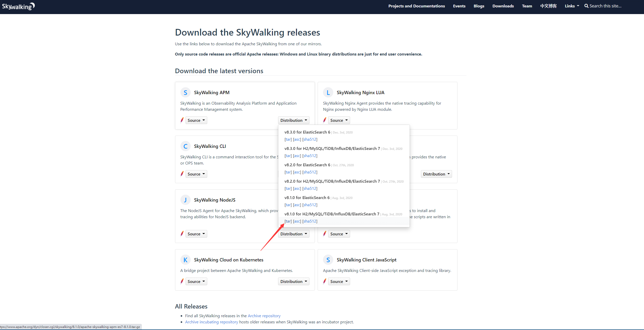Open the 中文博客 page

(x=548, y=6)
